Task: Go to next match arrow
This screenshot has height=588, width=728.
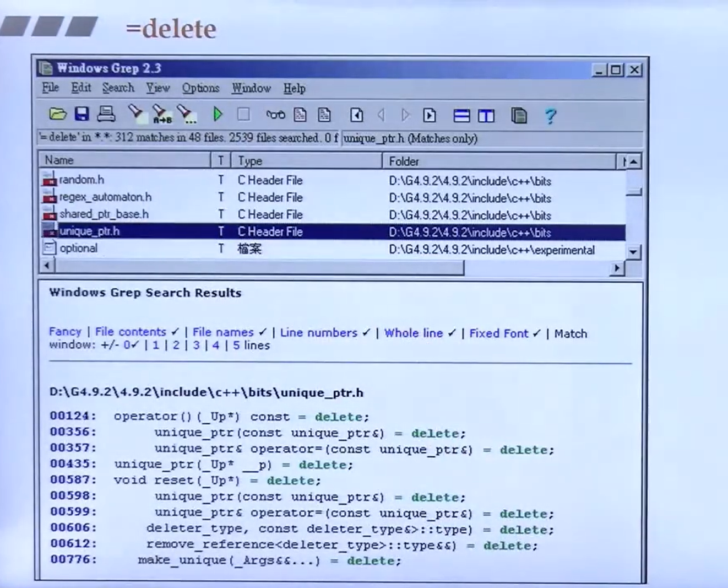Action: coord(405,115)
